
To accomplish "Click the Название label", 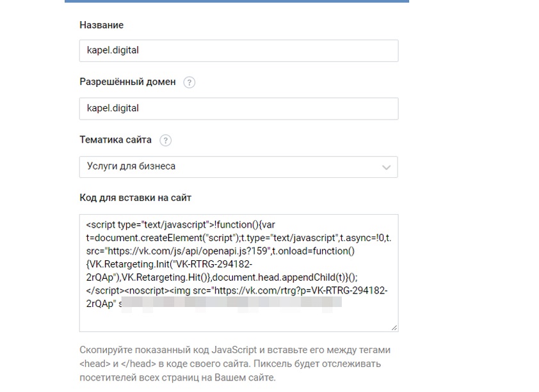I will pos(102,25).
